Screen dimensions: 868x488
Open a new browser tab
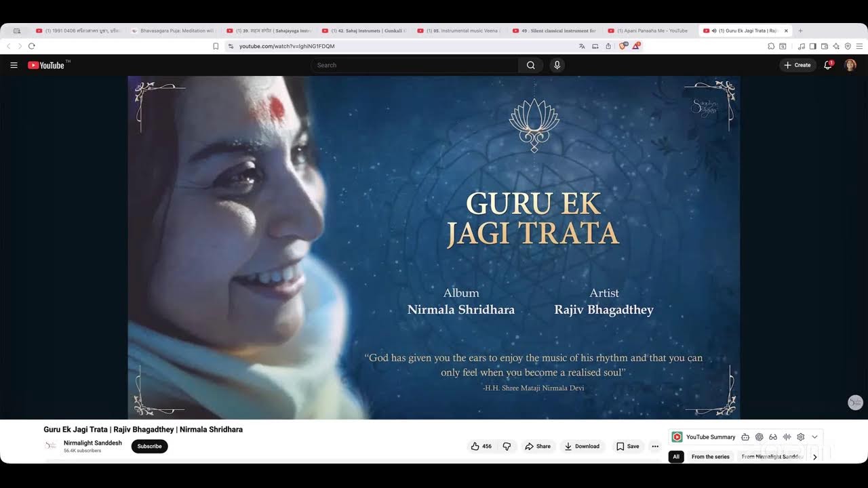(x=800, y=30)
